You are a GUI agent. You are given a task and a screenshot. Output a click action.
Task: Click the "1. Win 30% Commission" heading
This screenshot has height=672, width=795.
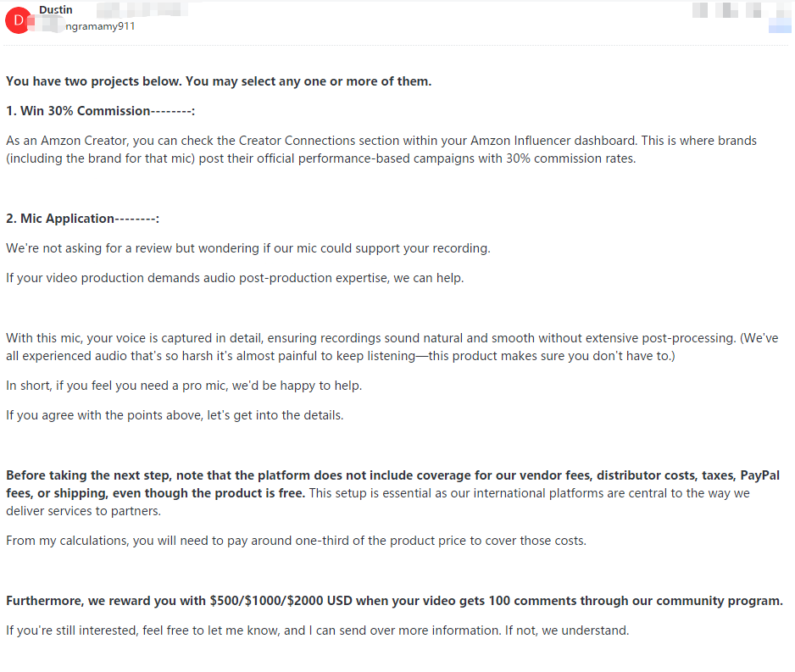(100, 111)
